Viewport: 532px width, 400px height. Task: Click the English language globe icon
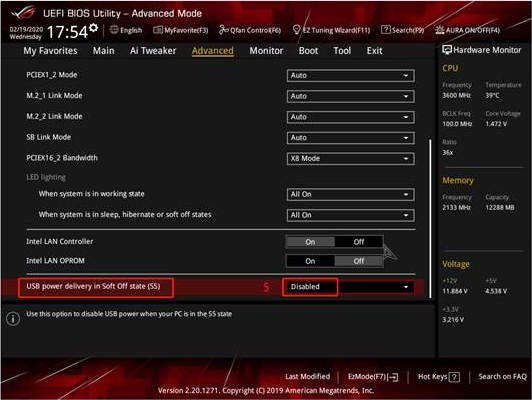pyautogui.click(x=114, y=30)
